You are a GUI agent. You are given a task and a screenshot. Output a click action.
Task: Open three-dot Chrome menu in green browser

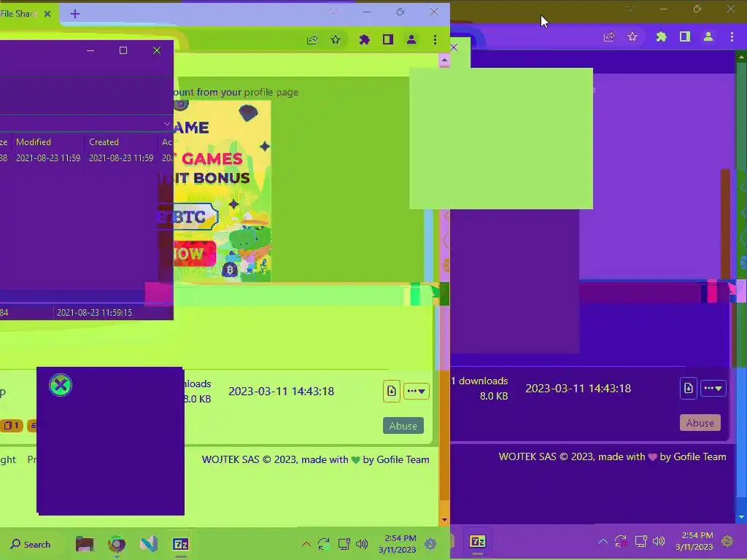tap(435, 39)
